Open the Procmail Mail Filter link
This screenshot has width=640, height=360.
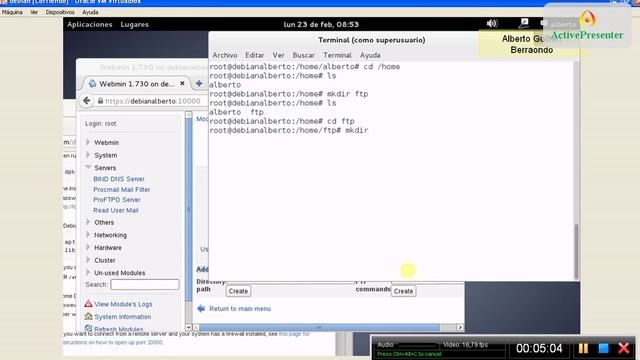[122, 189]
